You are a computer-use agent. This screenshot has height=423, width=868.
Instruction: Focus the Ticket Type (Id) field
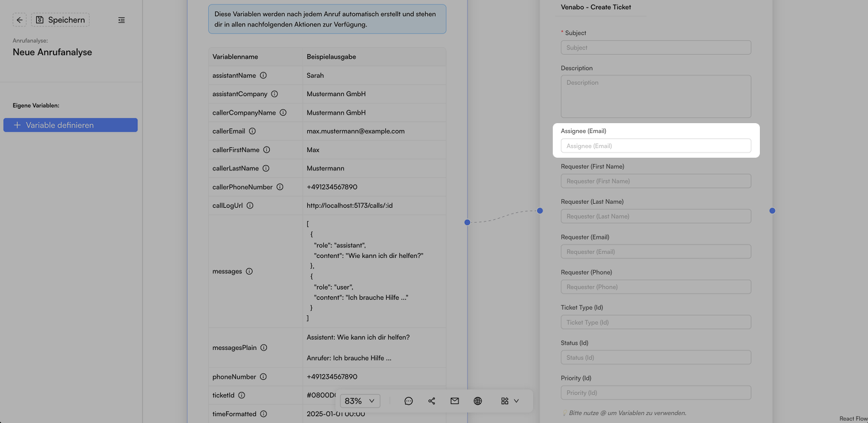(x=656, y=322)
